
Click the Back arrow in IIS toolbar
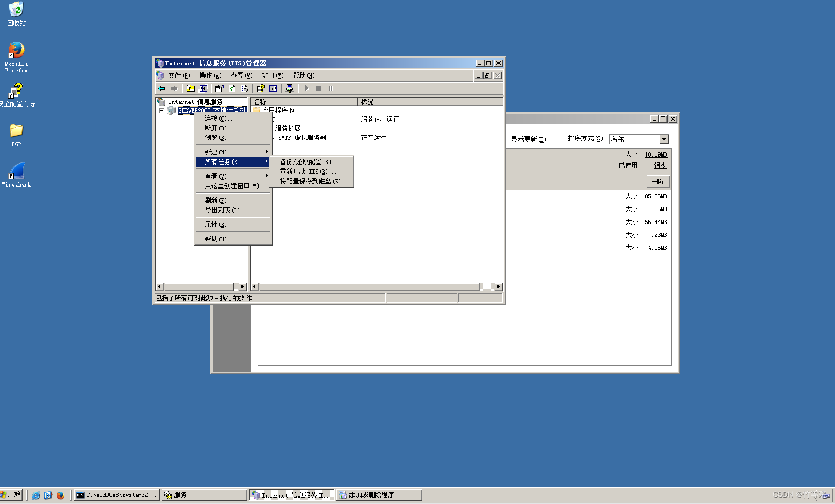[x=162, y=88]
